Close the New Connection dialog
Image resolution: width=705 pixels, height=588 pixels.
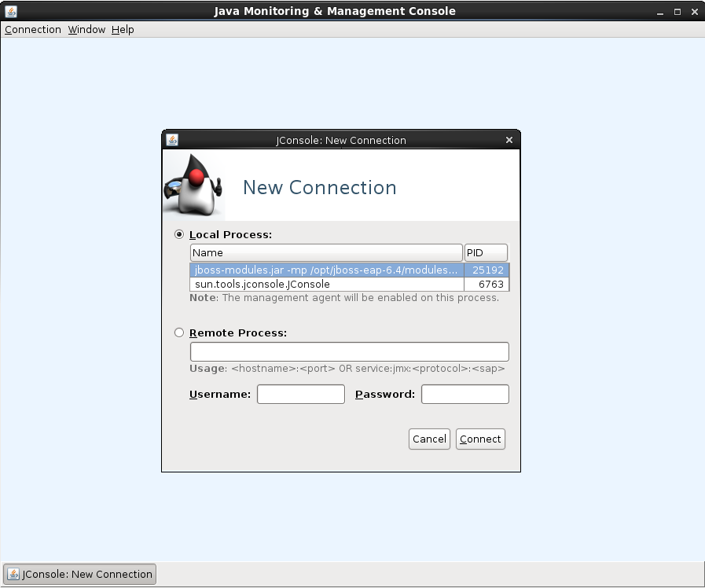coord(509,140)
